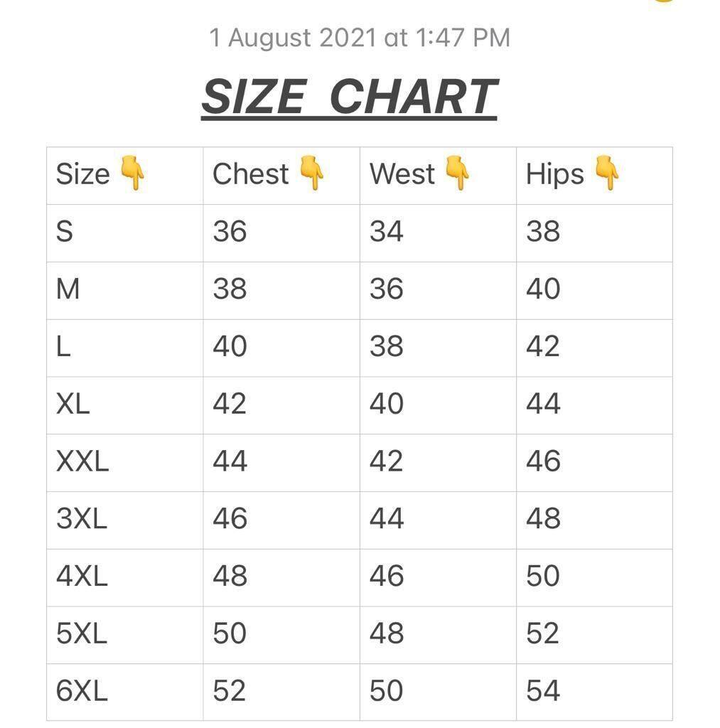This screenshot has height=728, width=720.
Task: Tap the M size cell
Action: (x=68, y=289)
